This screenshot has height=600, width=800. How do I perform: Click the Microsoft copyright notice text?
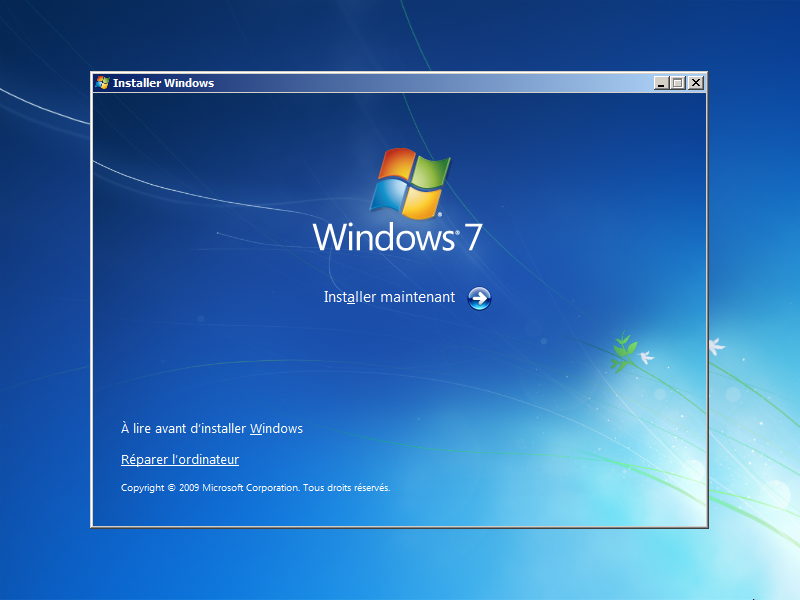[x=255, y=488]
